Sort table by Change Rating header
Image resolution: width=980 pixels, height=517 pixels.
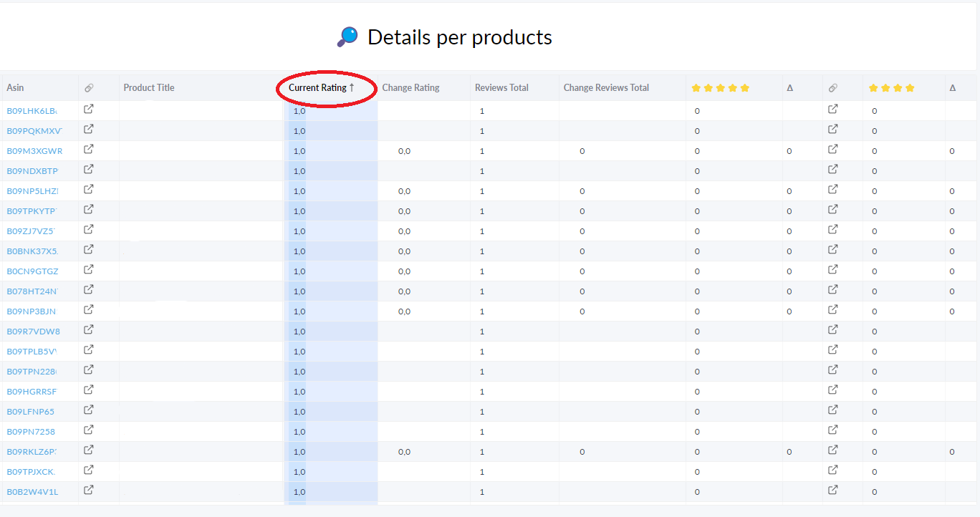(x=410, y=87)
